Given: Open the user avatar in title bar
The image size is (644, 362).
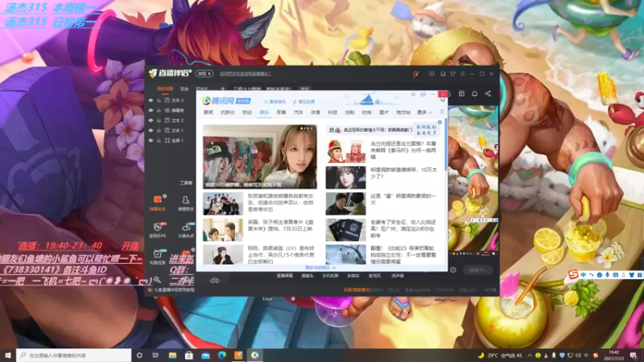Looking at the screenshot, I should point(415,74).
